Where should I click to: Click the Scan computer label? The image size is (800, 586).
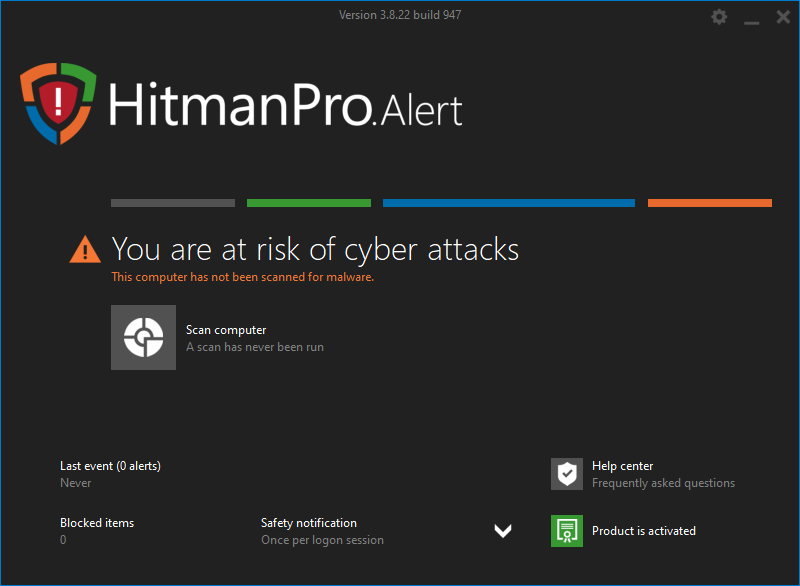(226, 330)
